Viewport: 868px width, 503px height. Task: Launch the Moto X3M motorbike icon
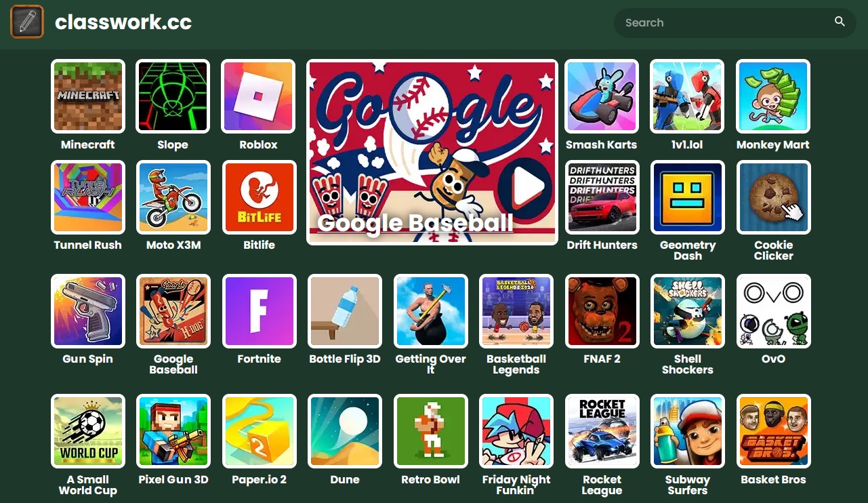(173, 197)
